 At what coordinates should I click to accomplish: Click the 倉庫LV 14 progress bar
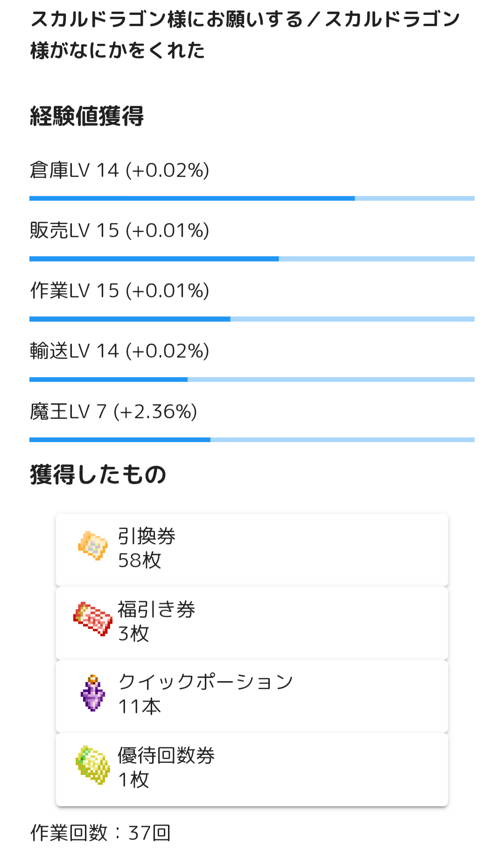click(252, 198)
